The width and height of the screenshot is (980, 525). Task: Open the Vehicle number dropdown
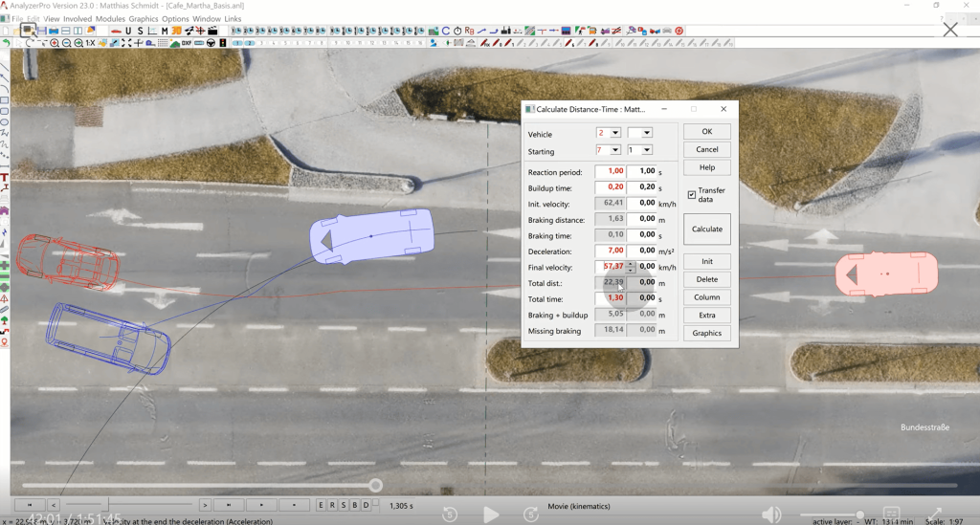tap(614, 133)
